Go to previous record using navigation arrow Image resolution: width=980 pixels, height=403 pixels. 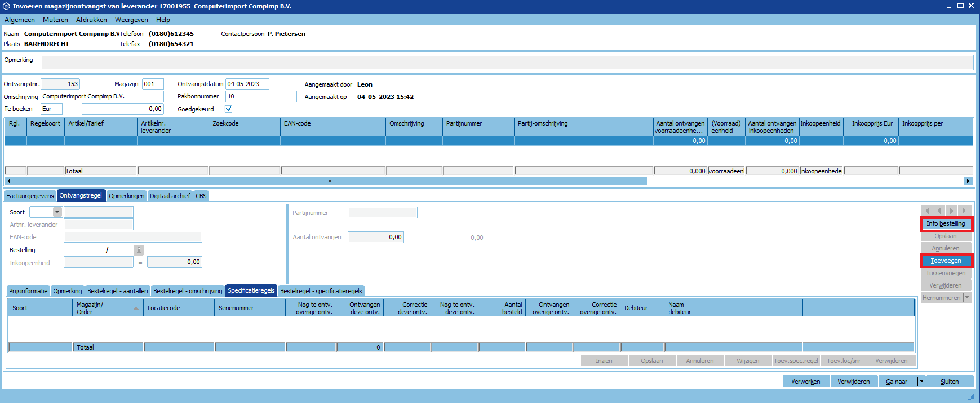pyautogui.click(x=939, y=211)
